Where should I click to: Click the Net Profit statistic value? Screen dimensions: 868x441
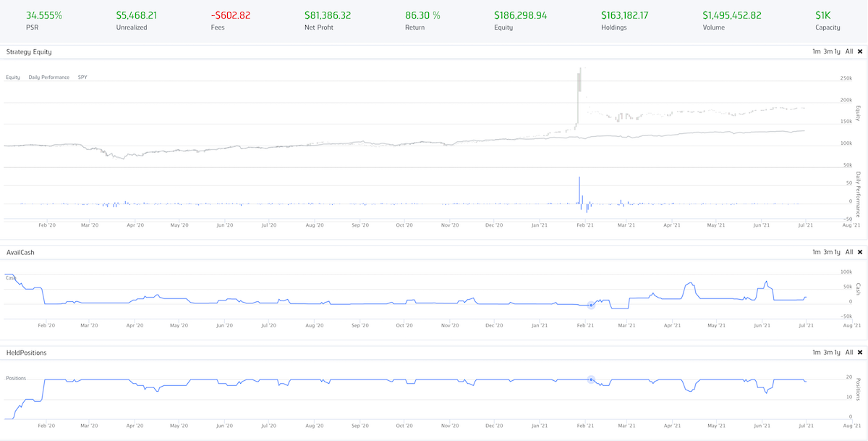tap(328, 14)
